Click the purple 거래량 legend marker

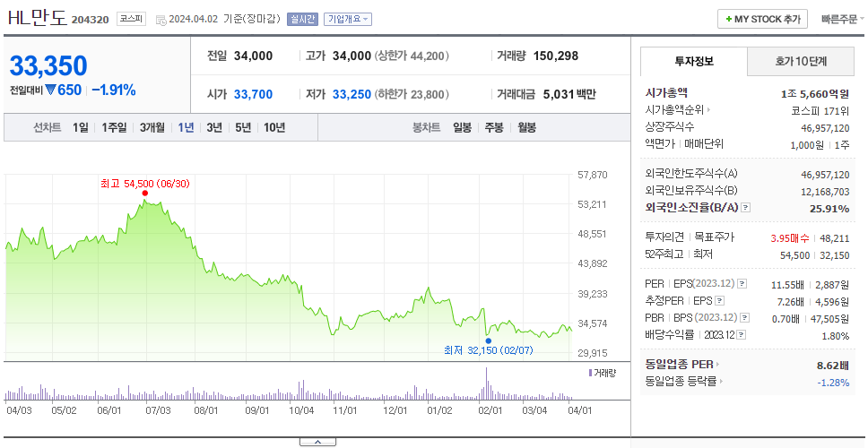click(x=590, y=374)
